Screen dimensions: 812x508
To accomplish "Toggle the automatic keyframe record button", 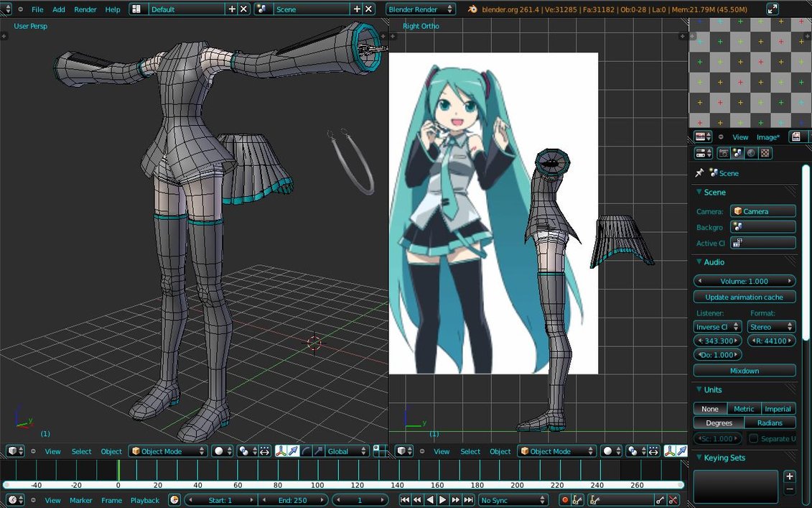I will (x=564, y=500).
